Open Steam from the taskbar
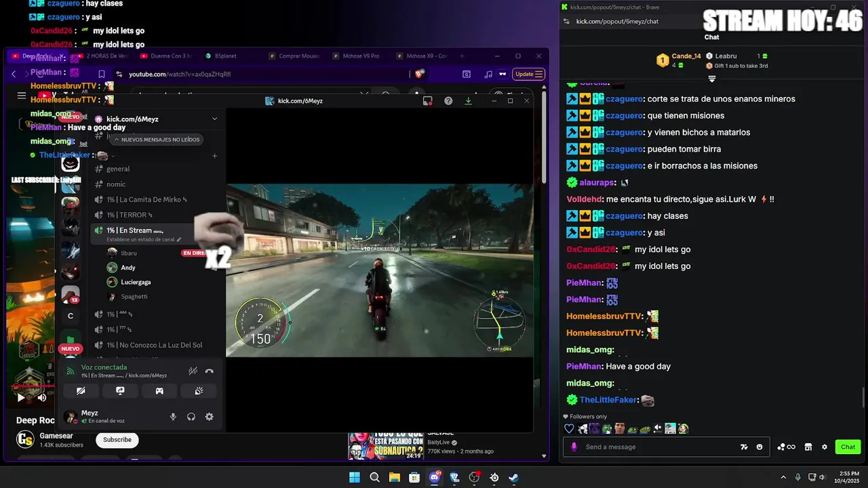 pos(514,477)
